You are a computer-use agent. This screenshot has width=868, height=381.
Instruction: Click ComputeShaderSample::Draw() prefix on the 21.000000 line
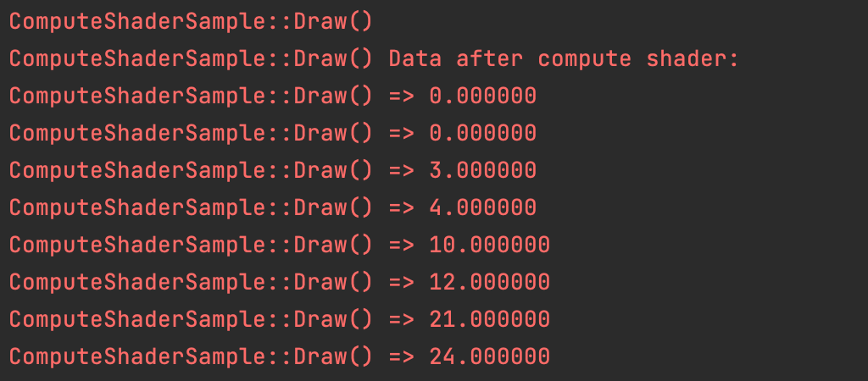pos(191,320)
